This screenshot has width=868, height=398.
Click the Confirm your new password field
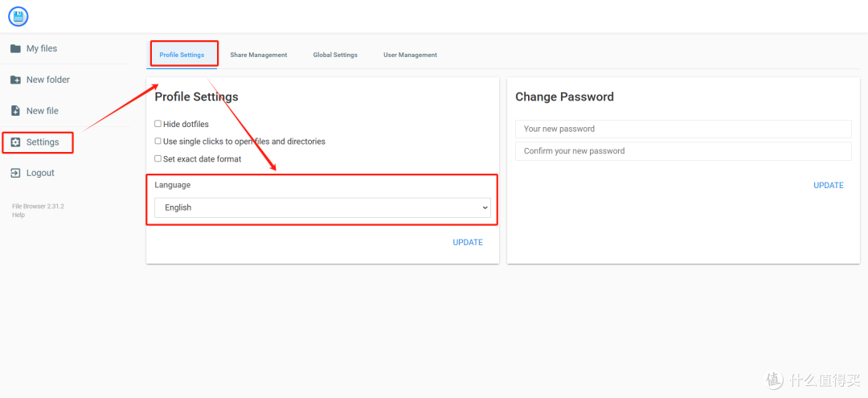click(x=683, y=151)
